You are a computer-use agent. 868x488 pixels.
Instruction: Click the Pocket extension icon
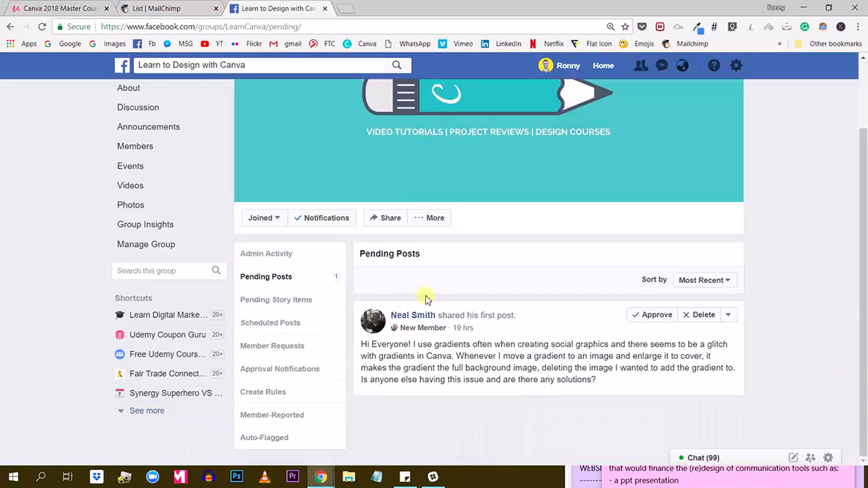642,27
